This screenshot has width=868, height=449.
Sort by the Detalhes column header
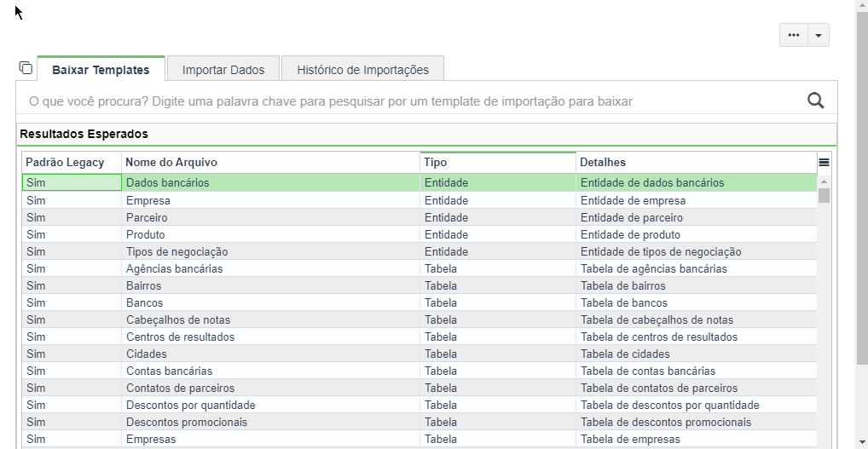[697, 163]
